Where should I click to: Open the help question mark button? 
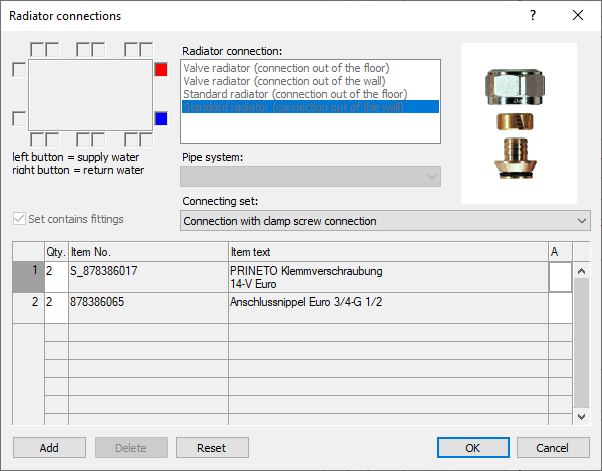pos(533,15)
